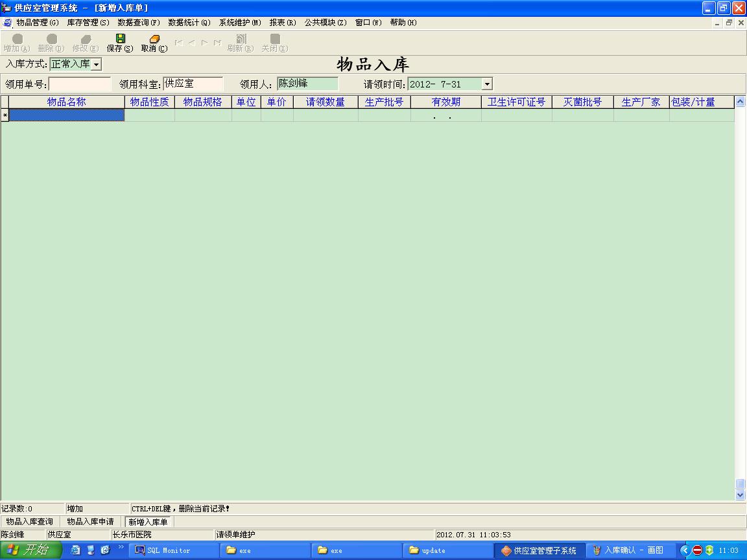Click the 记录数:0 status text
Image resolution: width=747 pixels, height=560 pixels.
(x=17, y=509)
